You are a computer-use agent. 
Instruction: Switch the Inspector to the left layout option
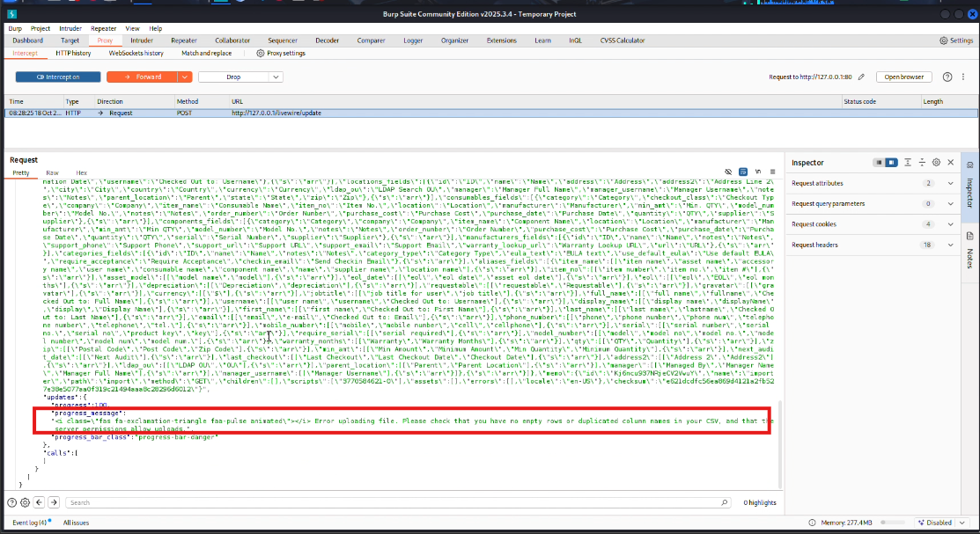click(879, 163)
